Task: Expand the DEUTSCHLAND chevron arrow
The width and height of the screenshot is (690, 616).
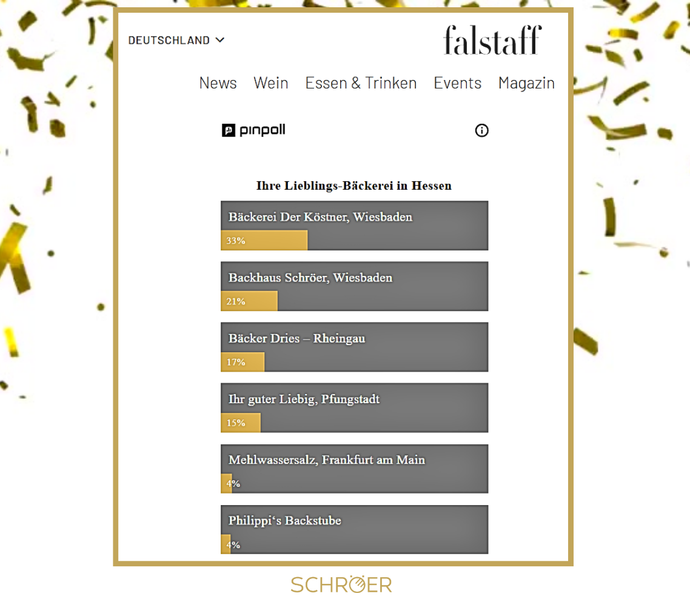Action: [x=220, y=40]
